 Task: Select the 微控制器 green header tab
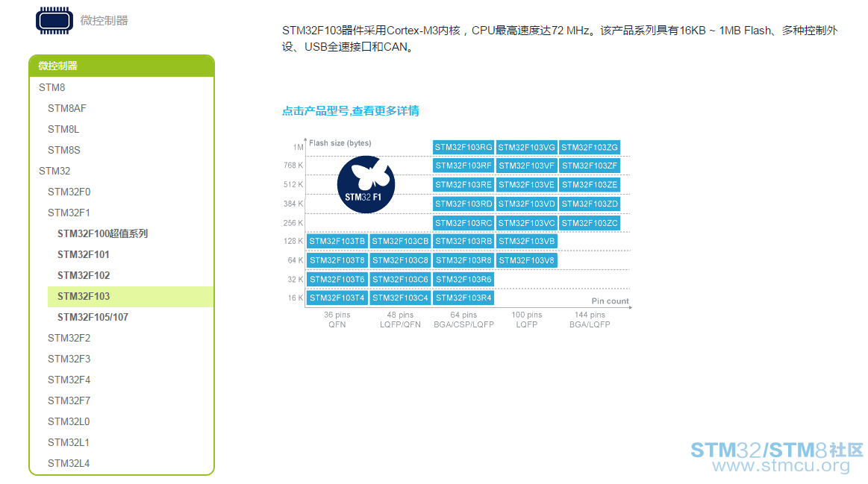[121, 66]
